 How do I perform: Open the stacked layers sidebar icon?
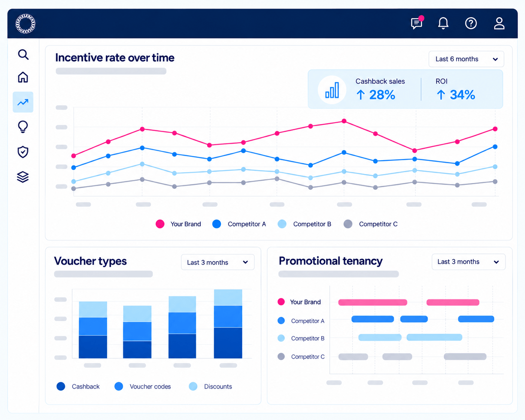(23, 177)
